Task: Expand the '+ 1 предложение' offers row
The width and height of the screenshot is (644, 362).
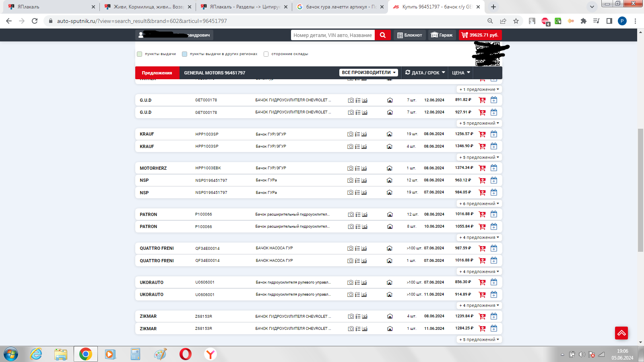Action: point(479,89)
